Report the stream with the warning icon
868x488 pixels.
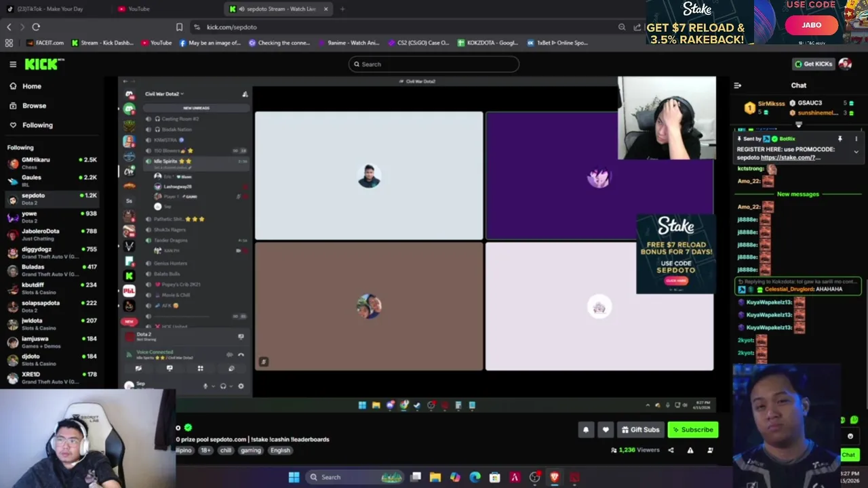click(690, 450)
